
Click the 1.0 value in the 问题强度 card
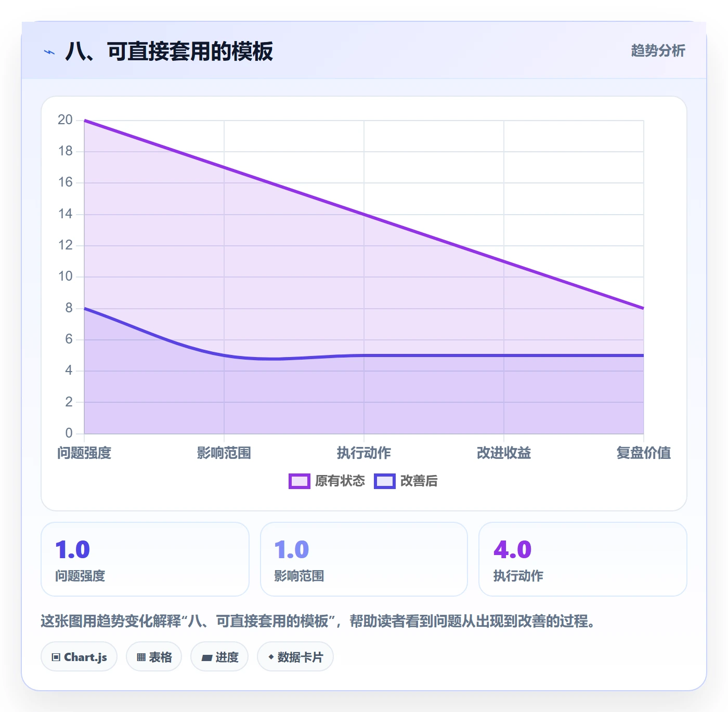[x=73, y=550]
